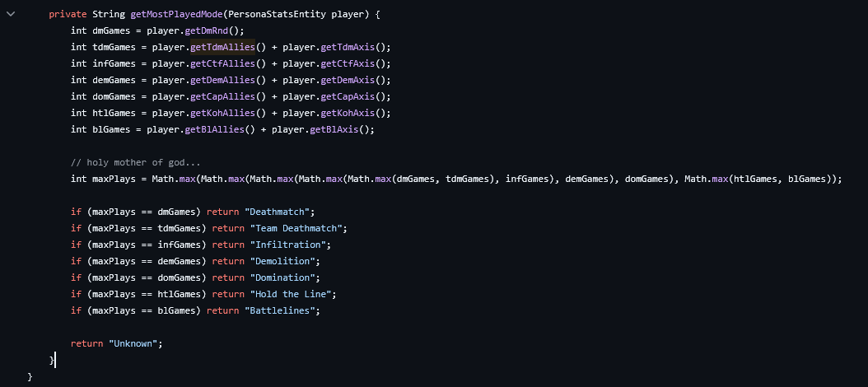The image size is (868, 387).
Task: Click the getKohAllies method call
Action: tap(222, 113)
